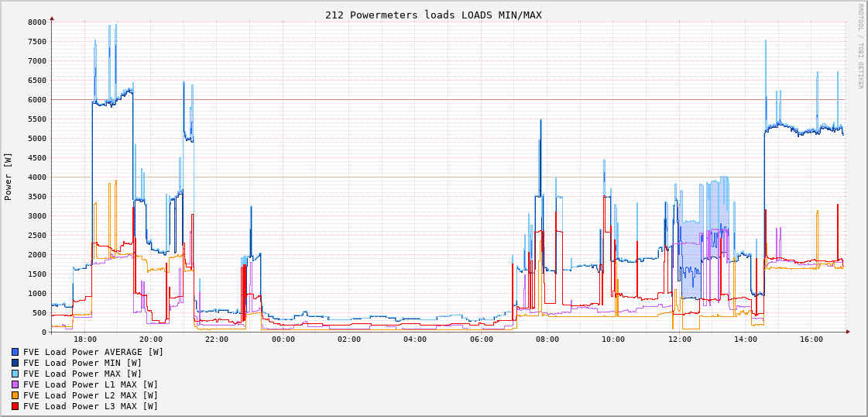This screenshot has width=868, height=417.
Task: Click the '212 Powermeters loads LOADS MIN/MAX' title
Action: [433, 15]
